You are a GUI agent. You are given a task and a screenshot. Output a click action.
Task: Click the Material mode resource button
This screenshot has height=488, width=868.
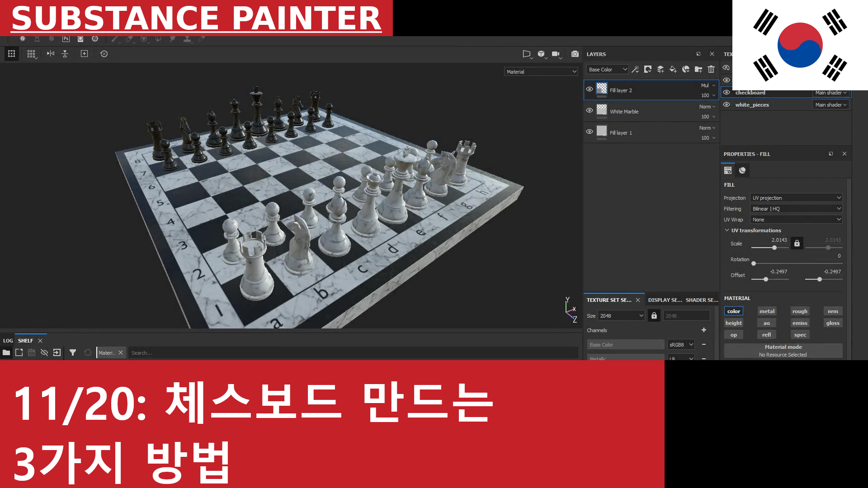coord(783,351)
